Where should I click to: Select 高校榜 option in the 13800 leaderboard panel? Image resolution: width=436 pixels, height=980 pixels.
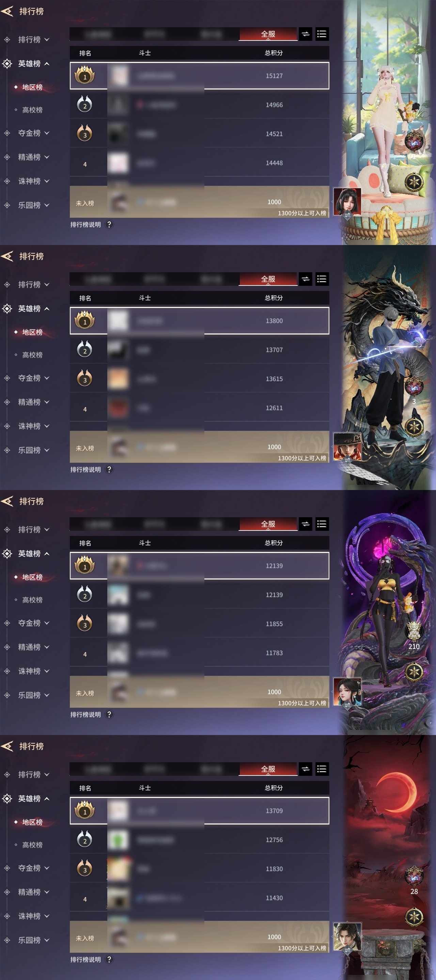(32, 355)
